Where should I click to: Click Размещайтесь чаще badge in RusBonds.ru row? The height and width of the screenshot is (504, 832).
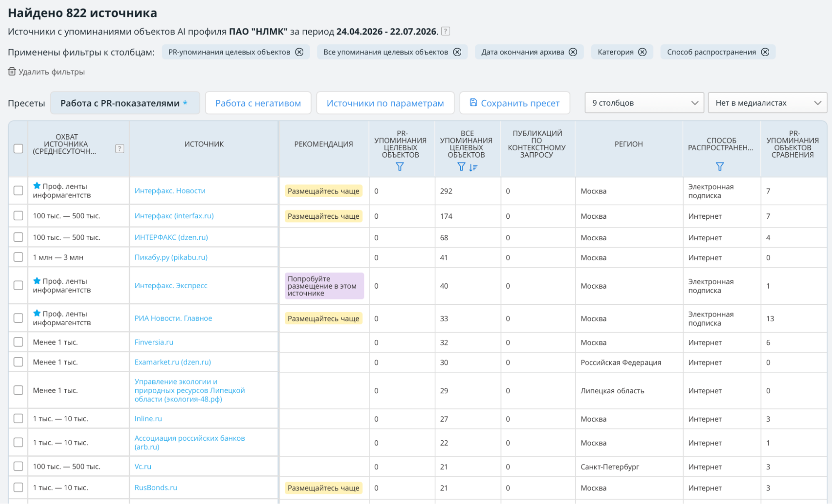[323, 488]
